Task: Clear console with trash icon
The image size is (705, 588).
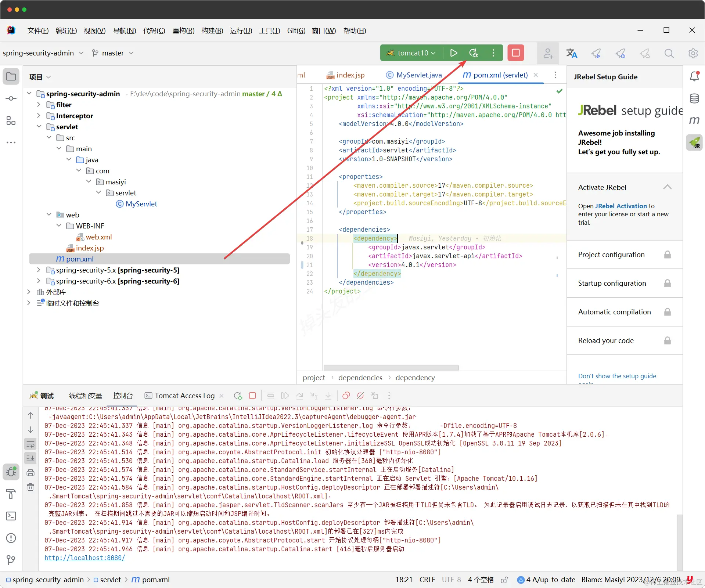Action: [x=30, y=487]
